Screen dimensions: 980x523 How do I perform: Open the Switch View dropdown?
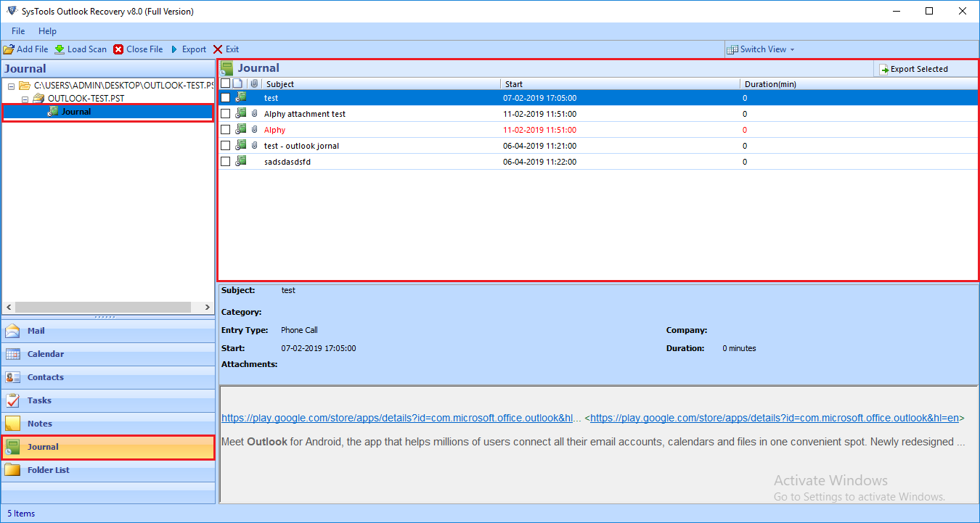762,49
